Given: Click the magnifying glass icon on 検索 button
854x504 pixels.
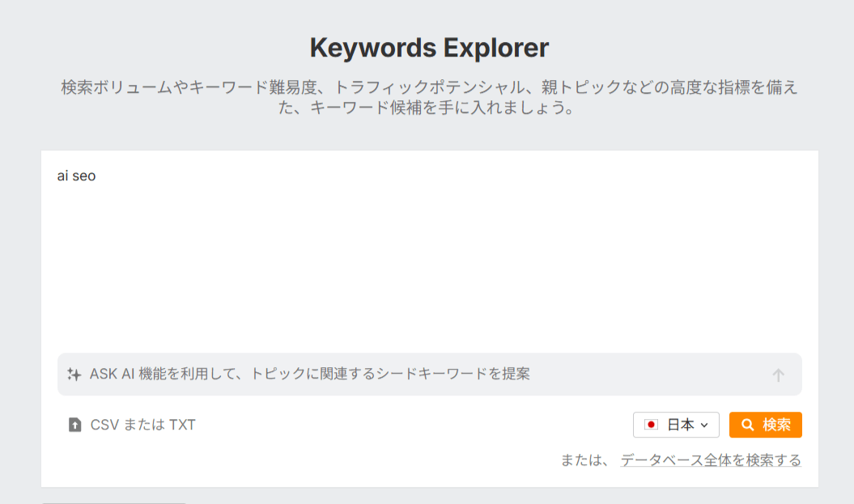Looking at the screenshot, I should 748,425.
